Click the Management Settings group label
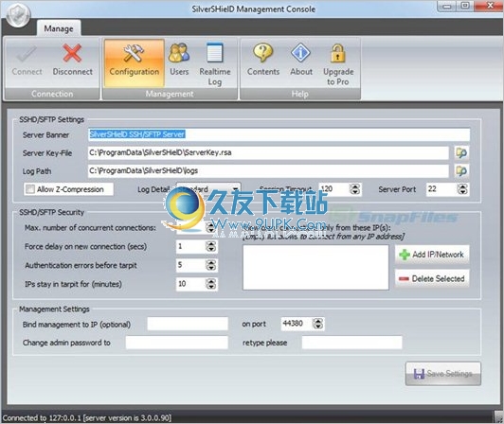The image size is (504, 424). coord(54,309)
